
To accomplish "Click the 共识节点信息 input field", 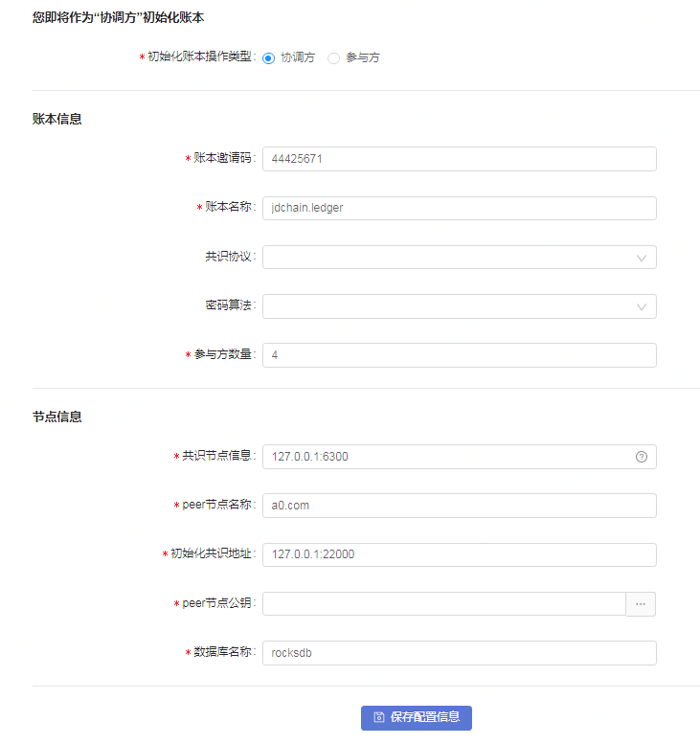I will (x=460, y=457).
